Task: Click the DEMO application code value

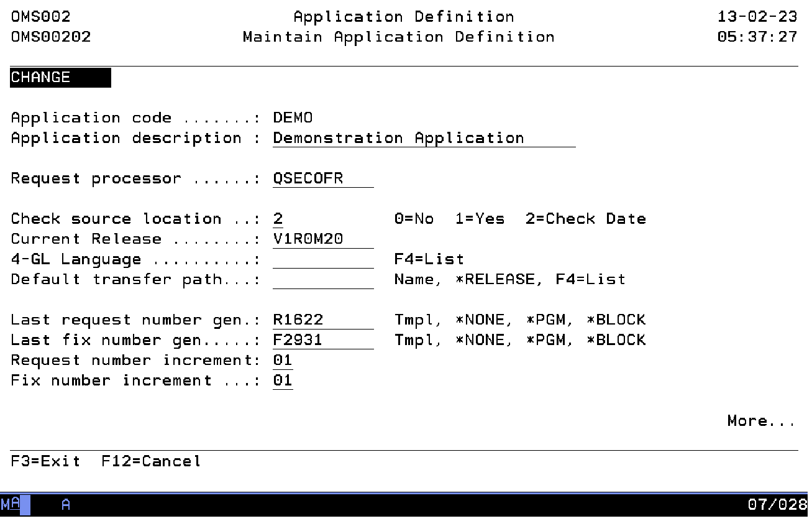Action: coord(293,118)
